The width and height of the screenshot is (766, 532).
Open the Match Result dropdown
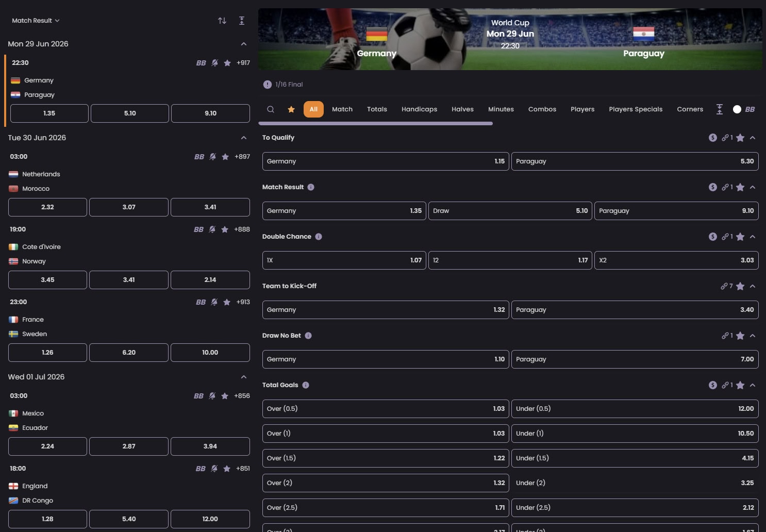tap(36, 21)
